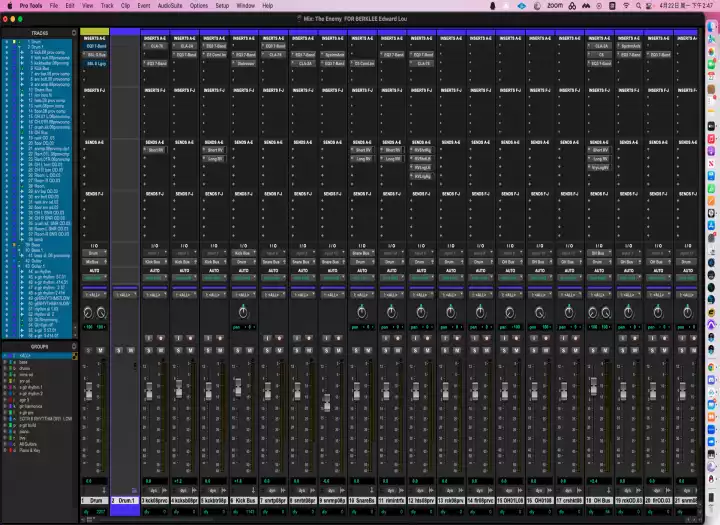Mute the Drum track

pyautogui.click(x=102, y=349)
